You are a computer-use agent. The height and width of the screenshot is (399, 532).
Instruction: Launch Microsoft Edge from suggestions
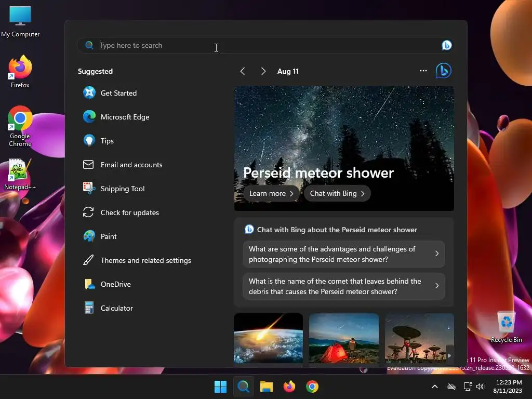[x=89, y=117]
